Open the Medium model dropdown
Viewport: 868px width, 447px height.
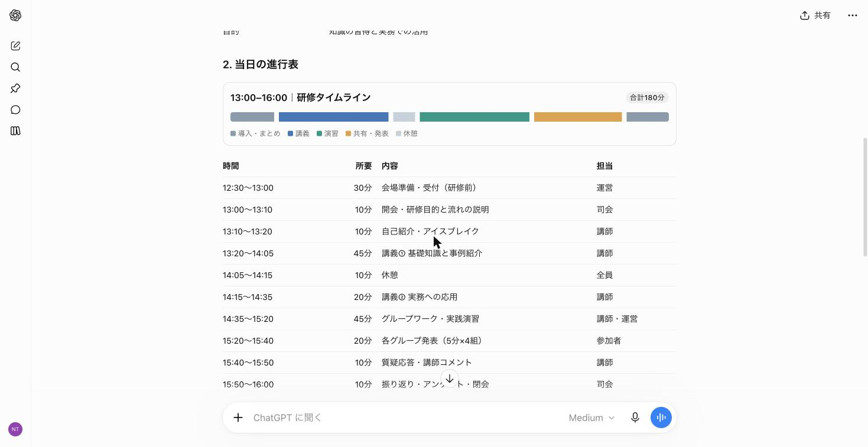click(591, 417)
